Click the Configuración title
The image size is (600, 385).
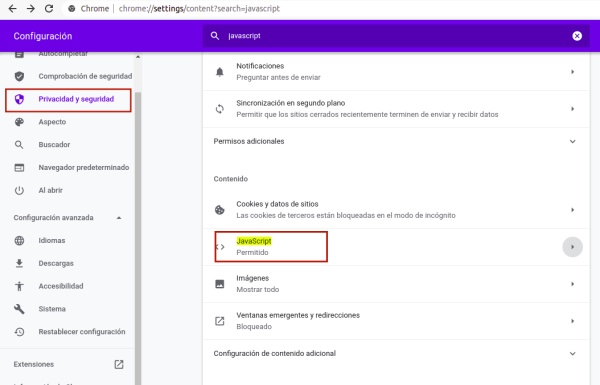pos(43,36)
